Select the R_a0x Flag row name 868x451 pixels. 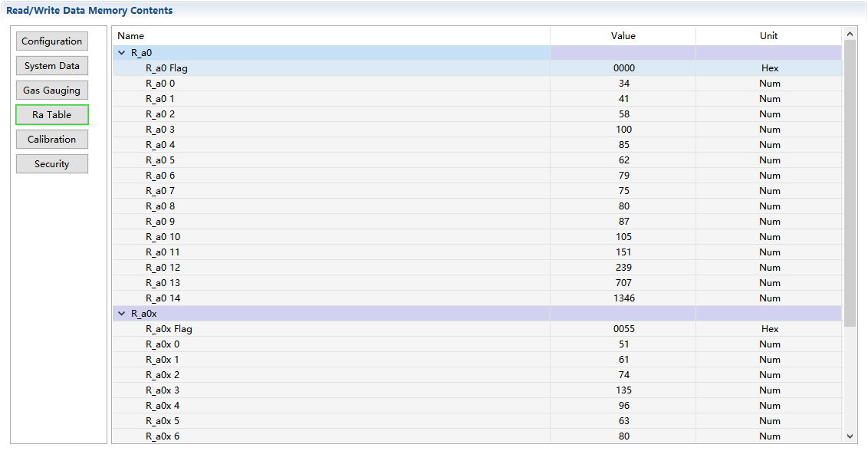pyautogui.click(x=169, y=329)
